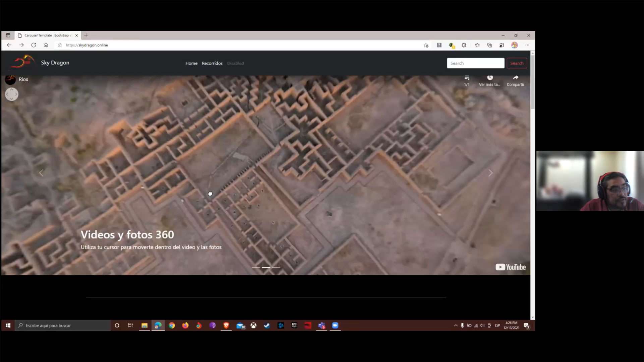This screenshot has width=644, height=362.
Task: Open the playlist 1/1 icon
Action: (467, 78)
